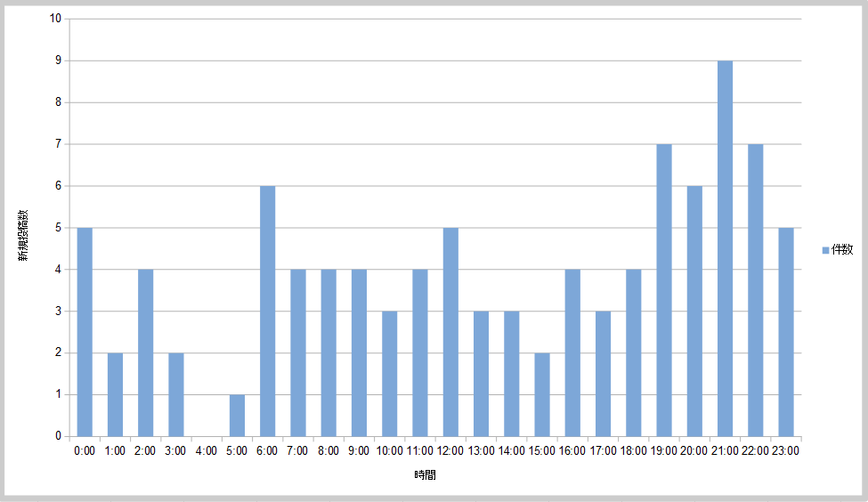Select the bar above 0:00
868x502 pixels.
pos(85,332)
